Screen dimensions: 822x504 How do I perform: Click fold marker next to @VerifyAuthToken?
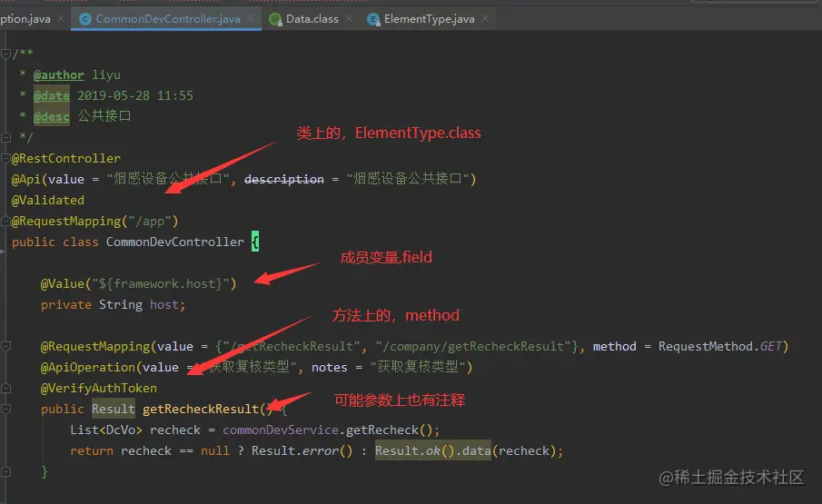[6, 389]
